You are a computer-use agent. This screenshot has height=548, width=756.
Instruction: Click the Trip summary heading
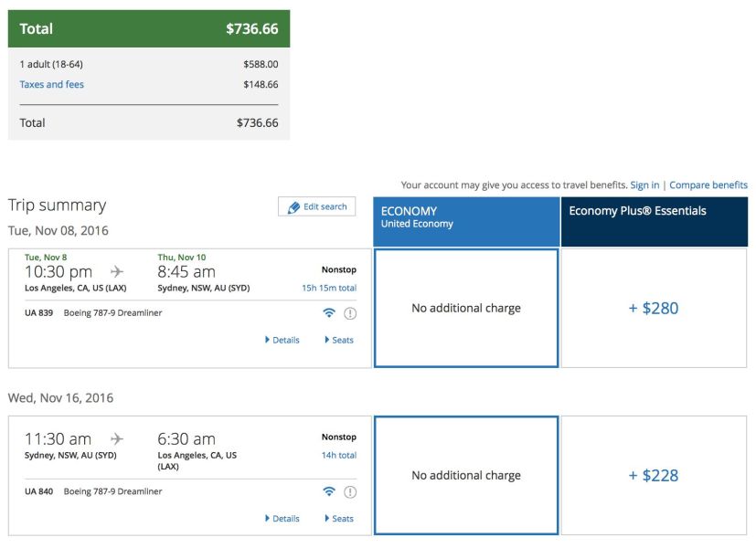[57, 205]
